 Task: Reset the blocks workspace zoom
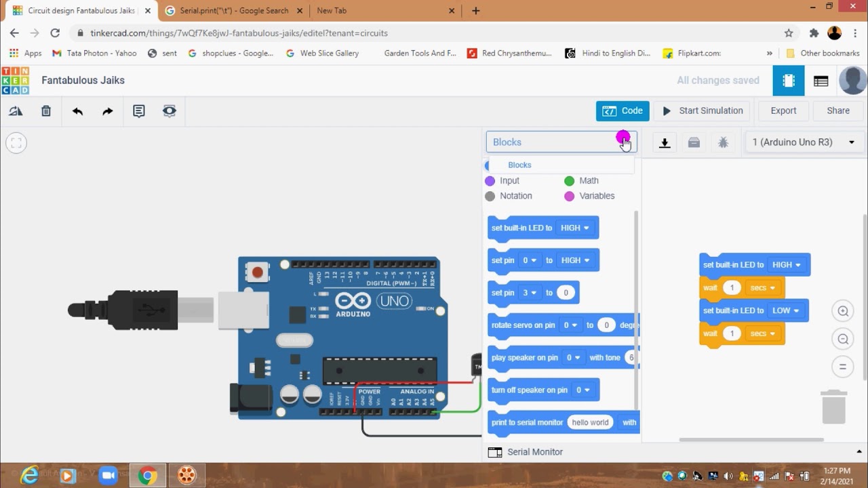843,367
